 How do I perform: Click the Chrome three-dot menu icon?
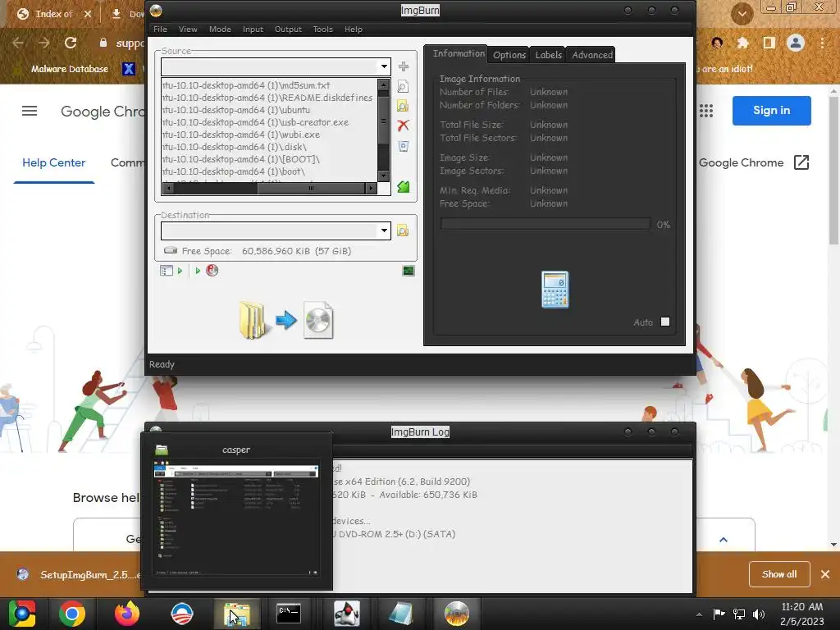coord(822,43)
